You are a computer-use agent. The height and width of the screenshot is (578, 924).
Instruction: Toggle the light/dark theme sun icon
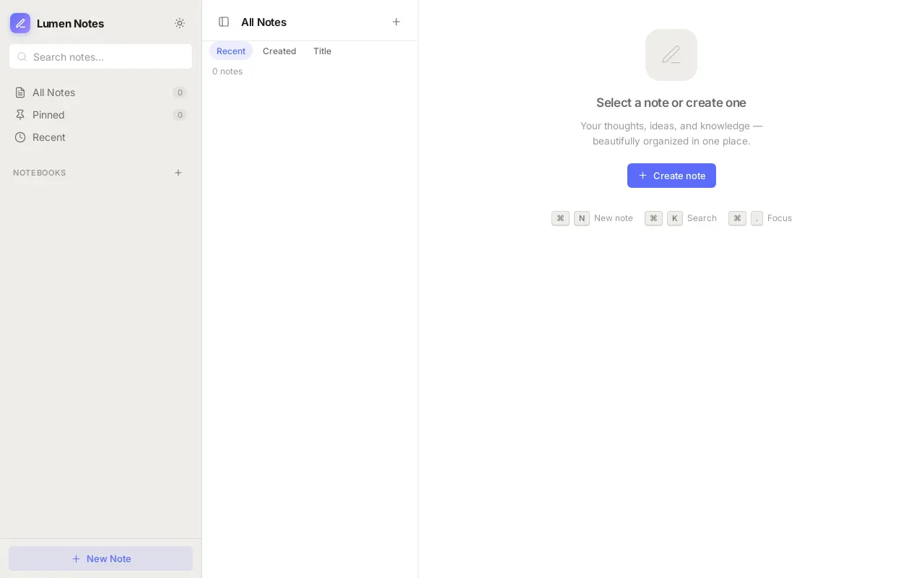180,23
